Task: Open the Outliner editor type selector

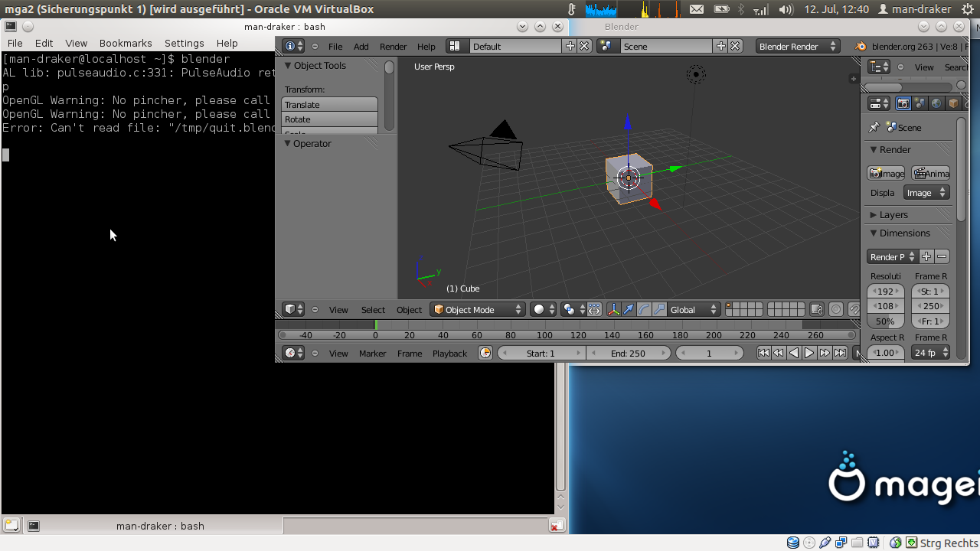Action: point(879,67)
